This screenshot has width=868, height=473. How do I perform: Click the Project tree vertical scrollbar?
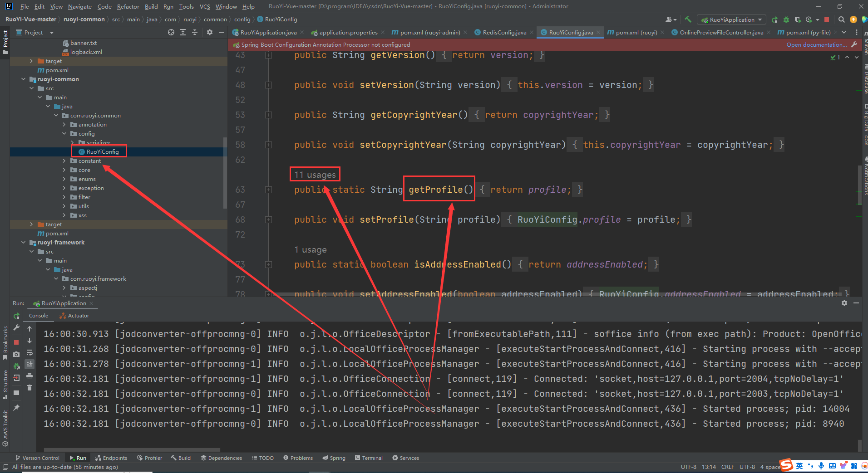(225, 172)
